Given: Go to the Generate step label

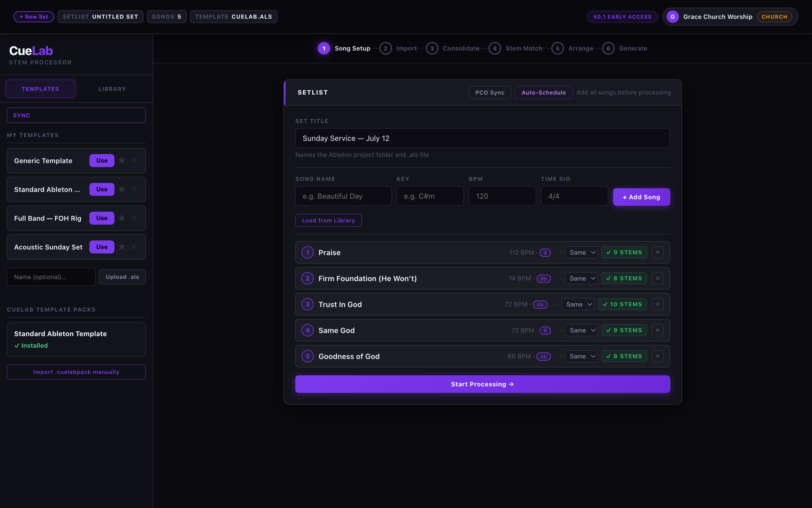Looking at the screenshot, I should click(633, 48).
